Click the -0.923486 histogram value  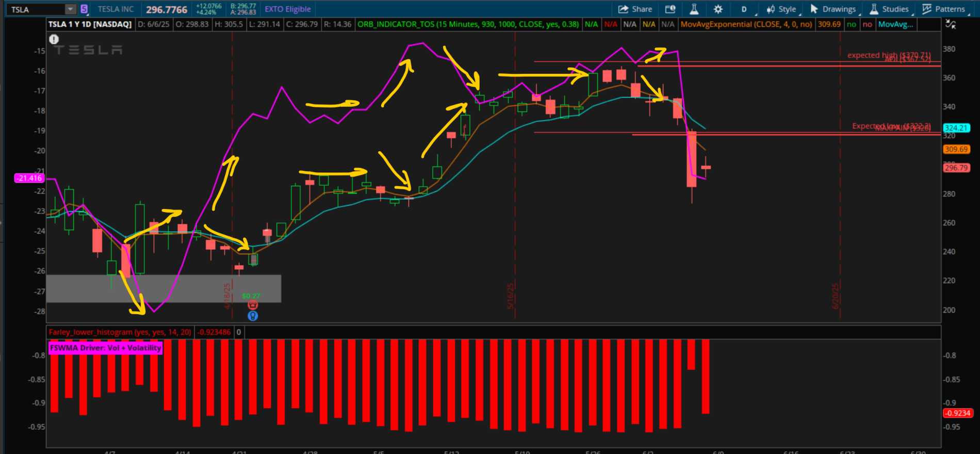click(214, 332)
